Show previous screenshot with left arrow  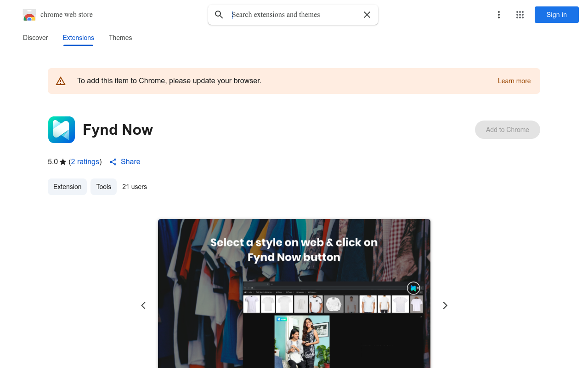[x=143, y=305]
